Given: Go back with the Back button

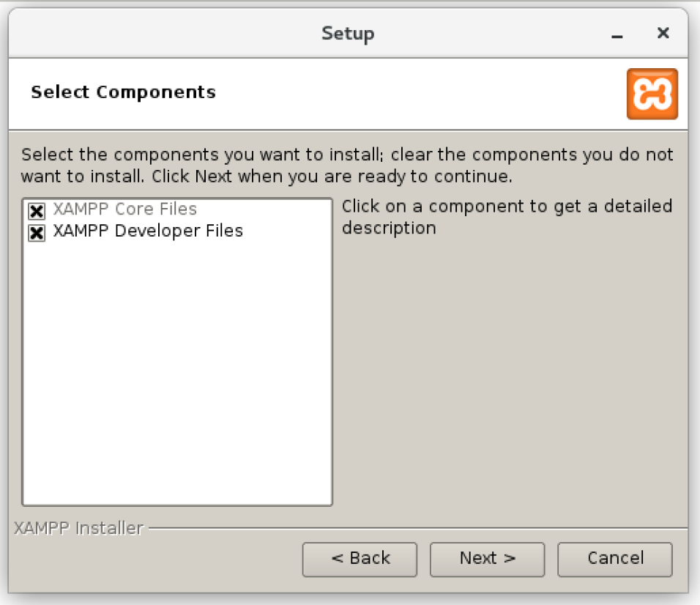Looking at the screenshot, I should pyautogui.click(x=360, y=560).
